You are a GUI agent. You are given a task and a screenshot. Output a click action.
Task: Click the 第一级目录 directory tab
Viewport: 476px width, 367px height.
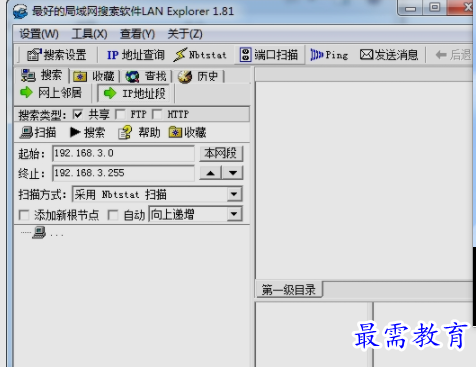tap(289, 290)
